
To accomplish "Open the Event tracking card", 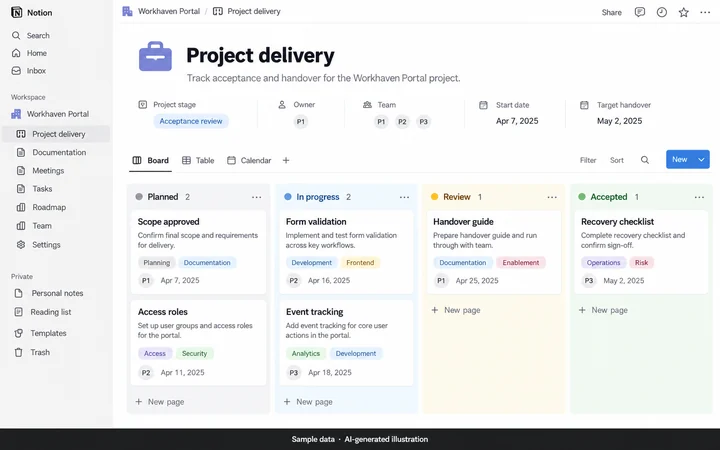I will click(346, 343).
